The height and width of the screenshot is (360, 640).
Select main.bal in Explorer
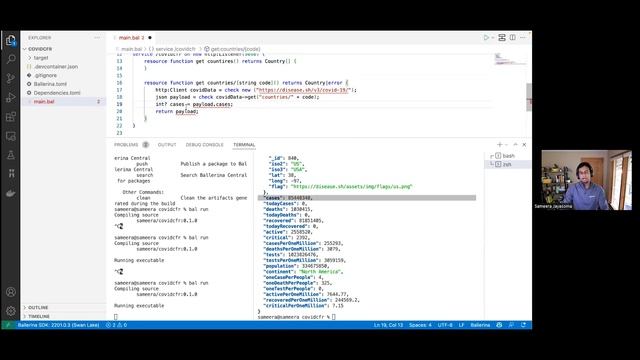(63, 102)
